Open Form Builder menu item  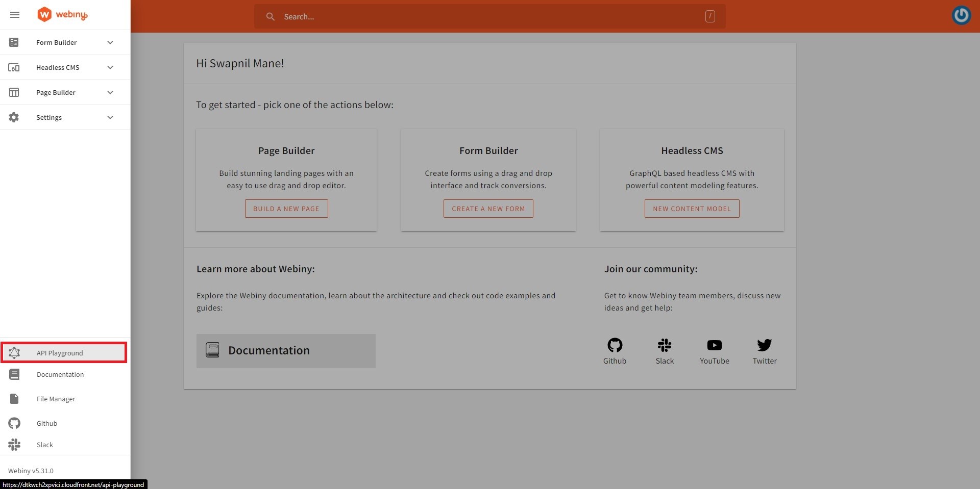[x=65, y=42]
